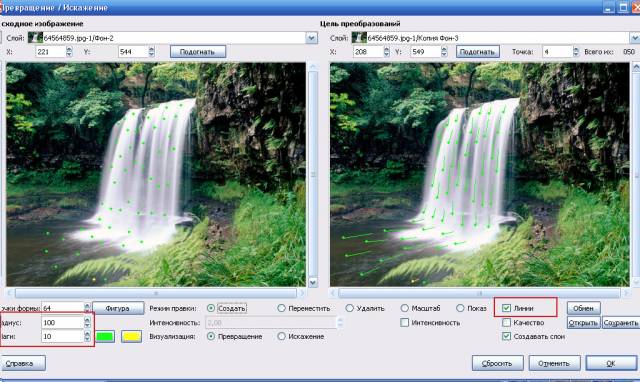Open the source layer dropdown

coord(311,38)
